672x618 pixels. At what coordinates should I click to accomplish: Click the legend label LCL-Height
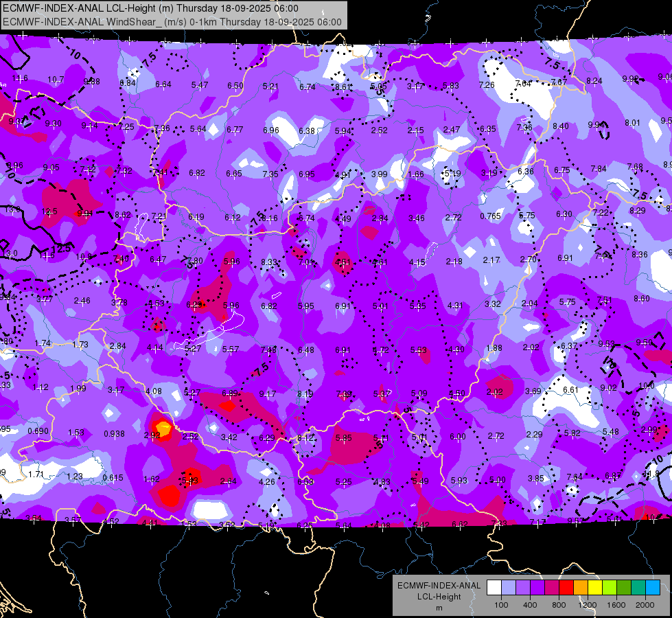point(439,597)
